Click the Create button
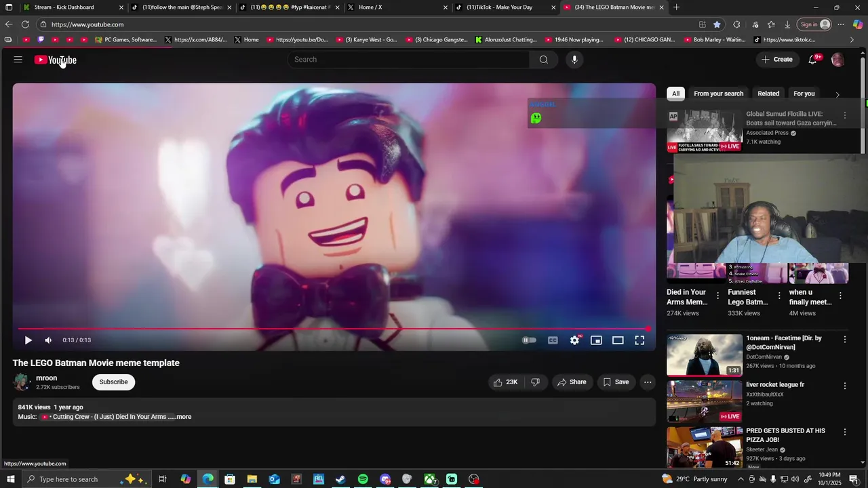The image size is (868, 488). [x=776, y=60]
